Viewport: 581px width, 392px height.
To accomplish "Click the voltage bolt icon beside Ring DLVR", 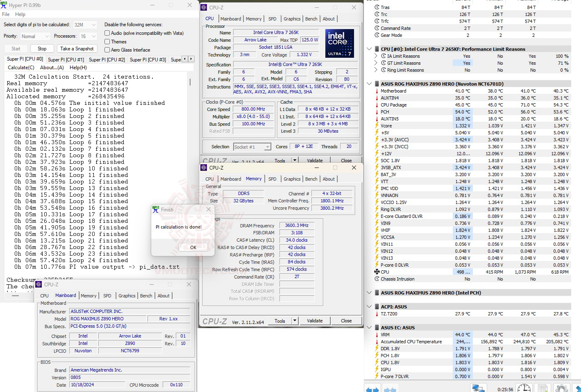I will point(377,209).
